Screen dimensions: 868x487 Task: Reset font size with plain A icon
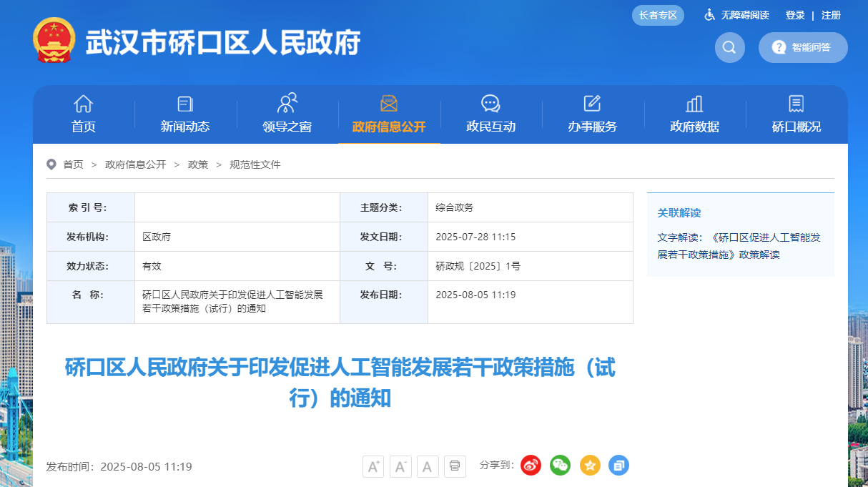coord(428,466)
